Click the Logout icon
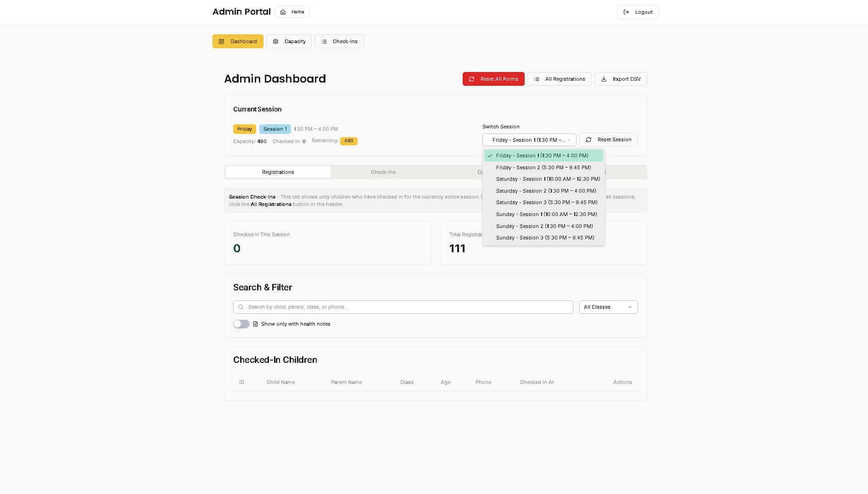 (626, 12)
